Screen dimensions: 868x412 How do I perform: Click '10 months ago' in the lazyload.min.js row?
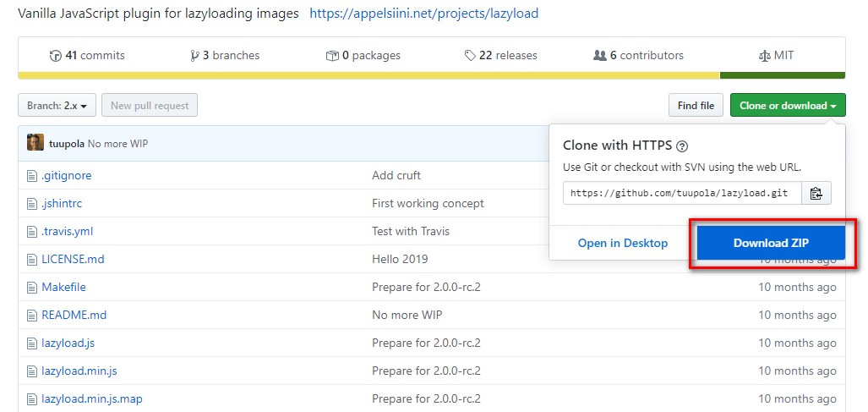797,371
